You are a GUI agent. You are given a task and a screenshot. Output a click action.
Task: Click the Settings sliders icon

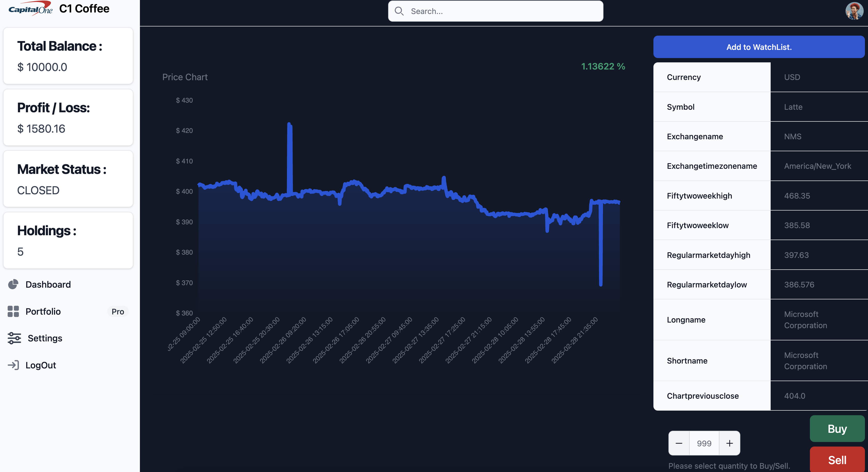click(14, 338)
